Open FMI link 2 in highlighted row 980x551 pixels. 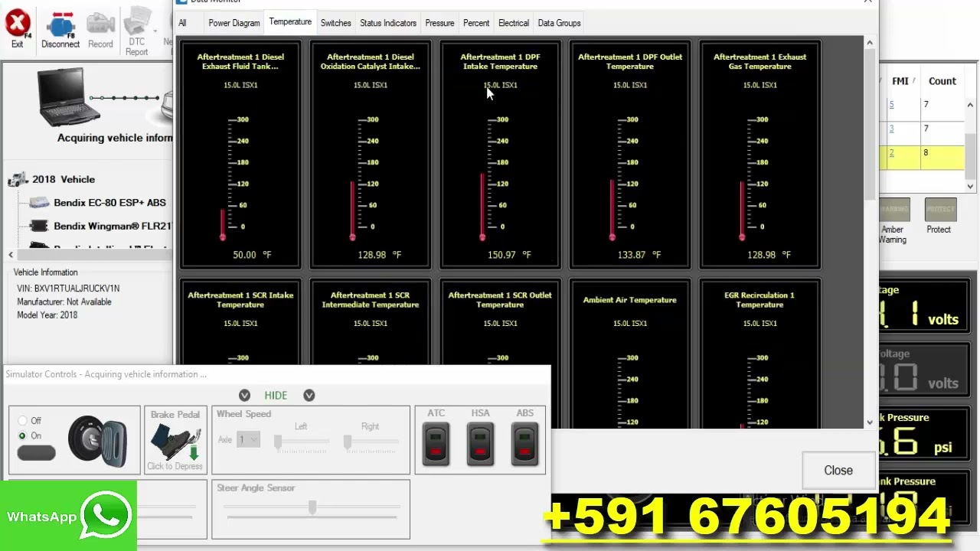point(891,153)
